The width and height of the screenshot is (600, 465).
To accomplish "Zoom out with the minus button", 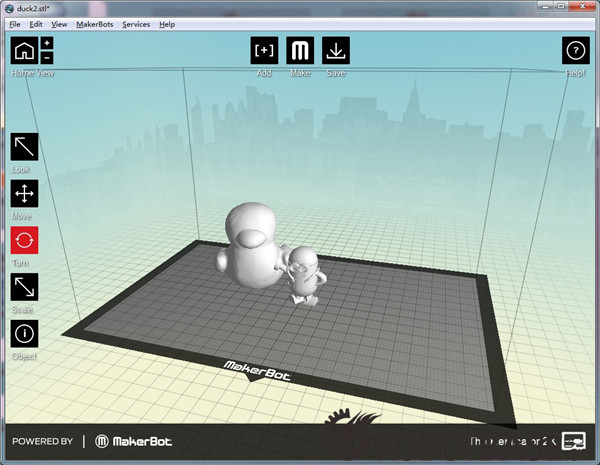I will 47,58.
